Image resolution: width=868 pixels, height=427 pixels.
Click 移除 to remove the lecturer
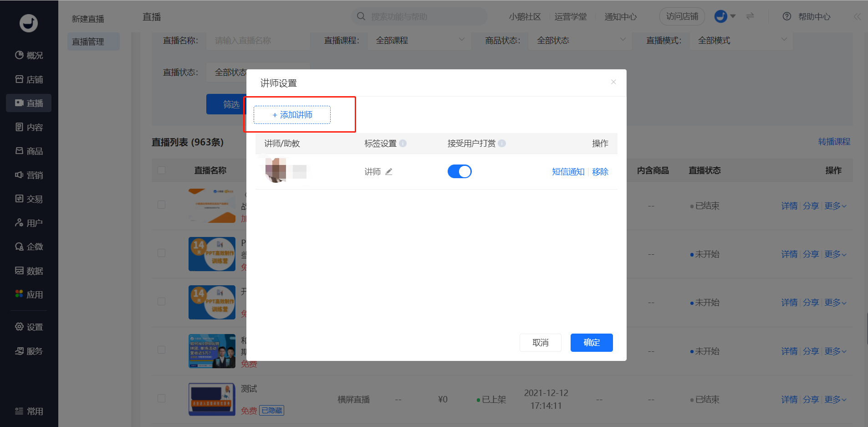click(x=600, y=172)
